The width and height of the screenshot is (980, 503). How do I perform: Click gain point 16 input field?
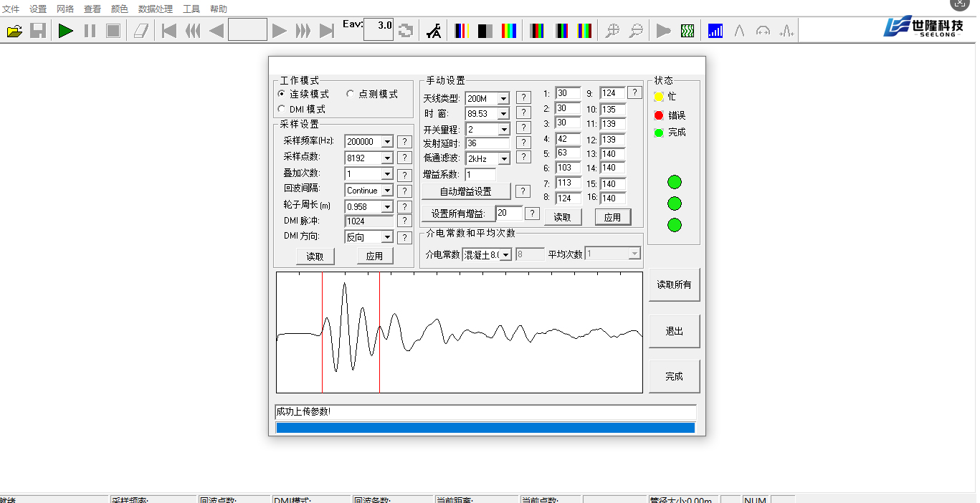[x=613, y=198]
